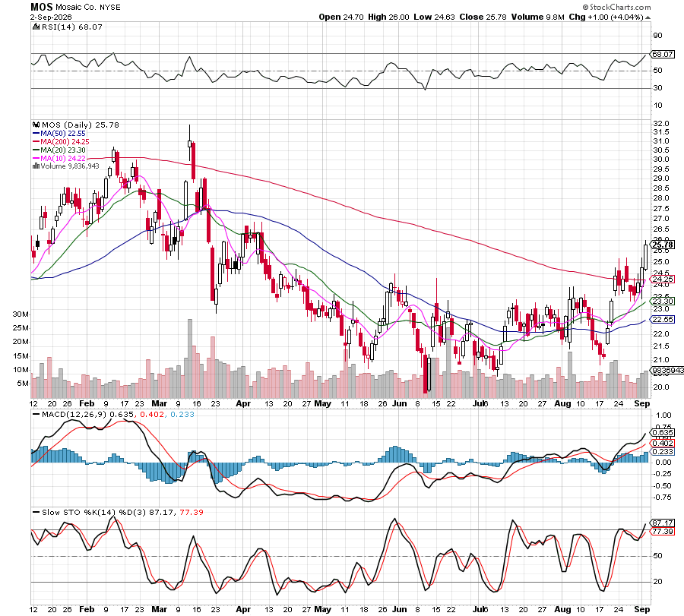This screenshot has width=684, height=616.
Task: Click the 25.78 last-price tag on the price axis
Action: click(663, 245)
